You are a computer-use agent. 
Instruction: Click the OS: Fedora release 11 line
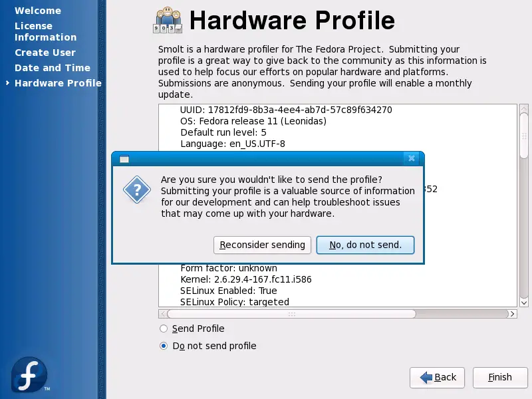point(253,121)
